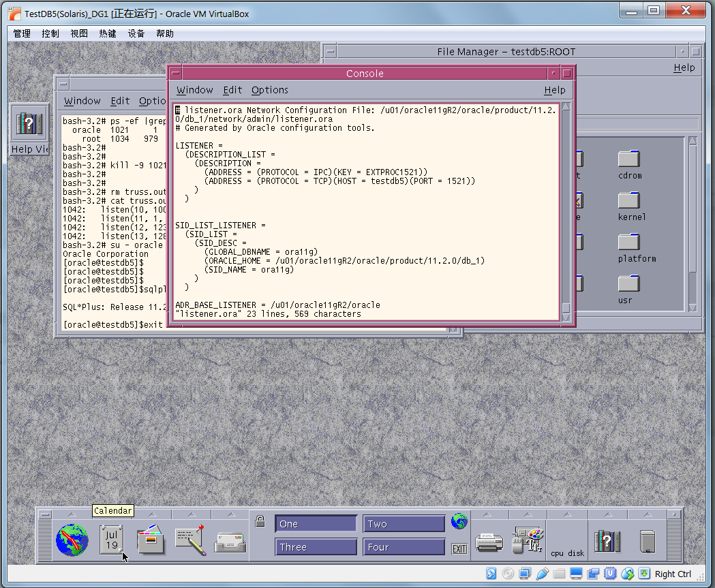The image size is (715, 588).
Task: Expand subpanel arrow above Style Manager icon
Action: [528, 514]
